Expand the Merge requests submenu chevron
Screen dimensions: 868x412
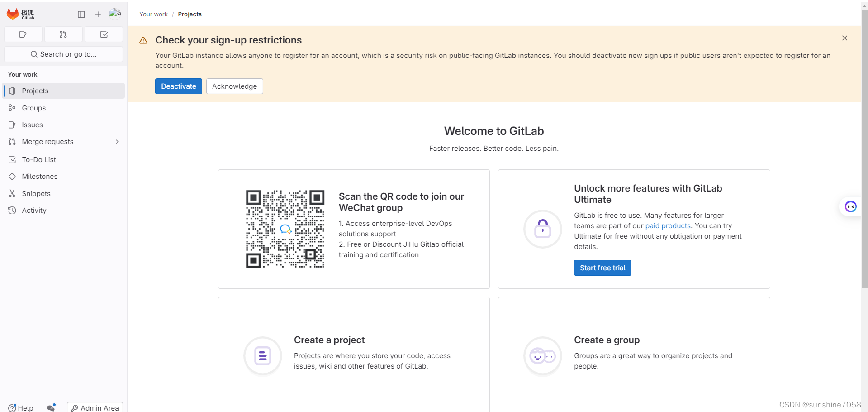[117, 142]
